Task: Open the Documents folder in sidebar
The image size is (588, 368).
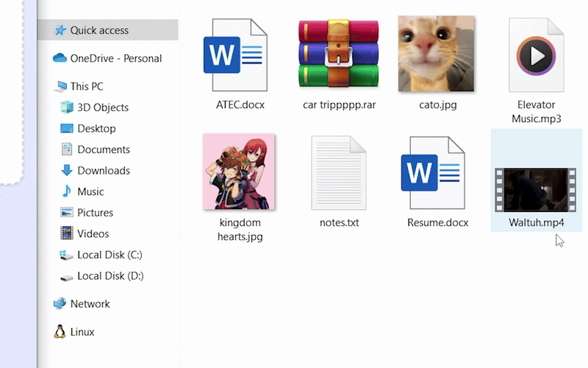Action: coord(104,149)
